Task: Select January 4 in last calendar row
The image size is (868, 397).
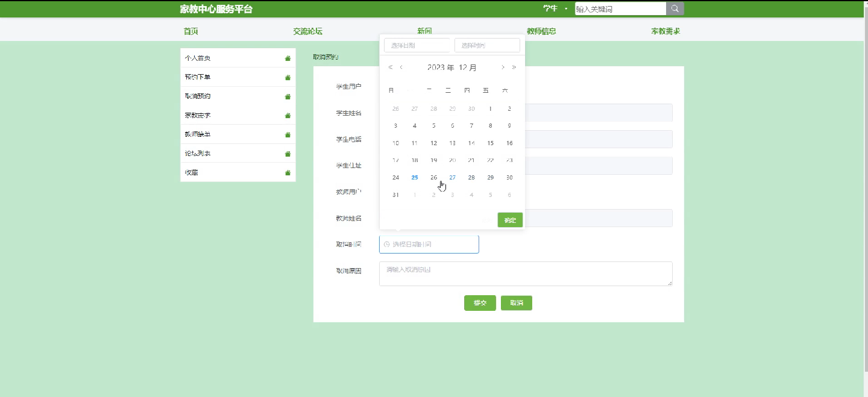Action: [x=471, y=195]
